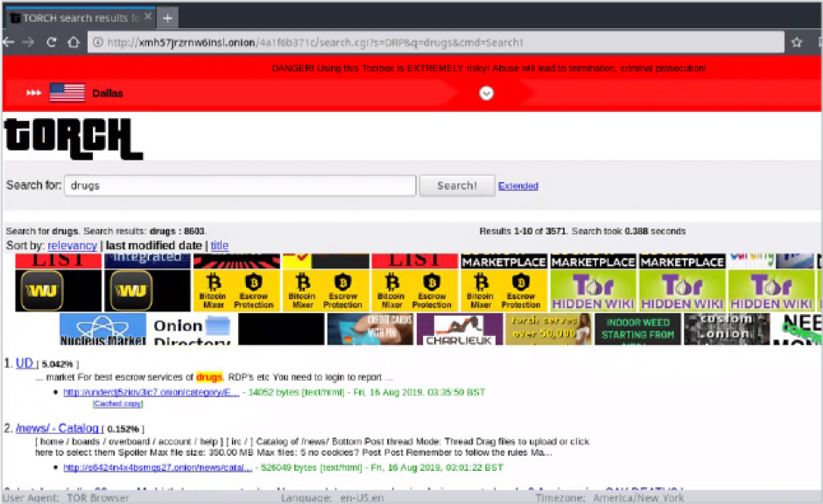Sort results by title
This screenshot has height=504, width=823.
[x=220, y=246]
